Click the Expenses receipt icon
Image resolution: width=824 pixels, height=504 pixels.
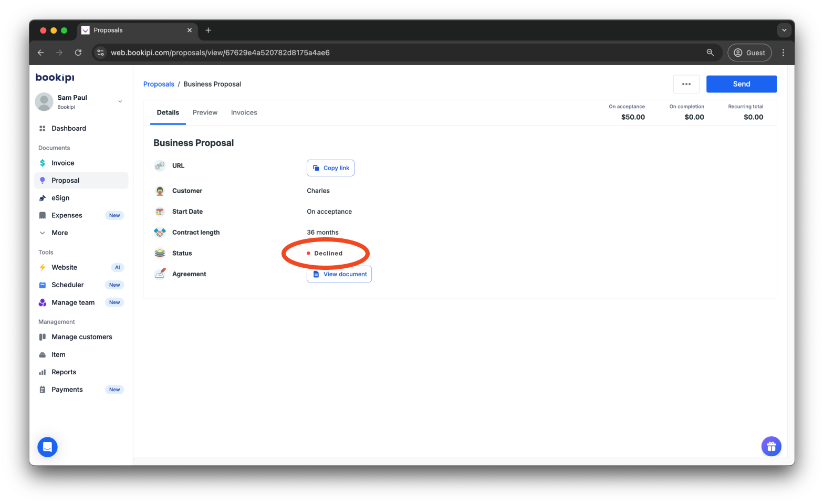click(x=43, y=215)
